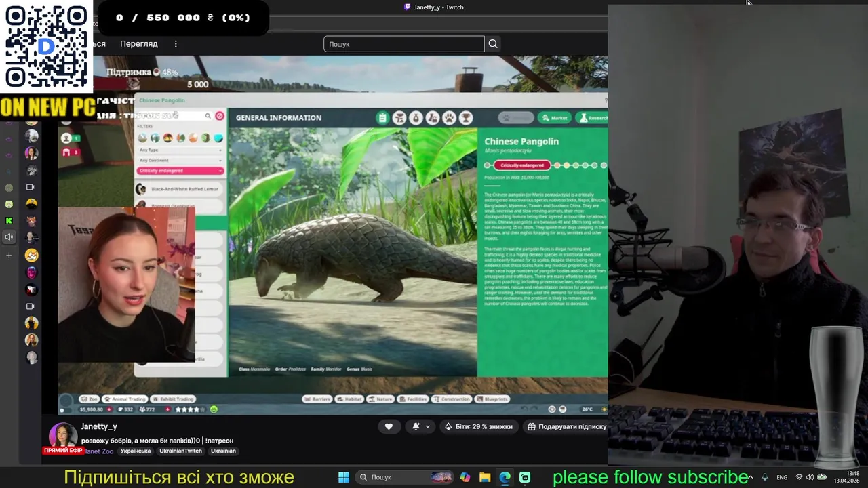Select the first biome filter icon
Screen dimensions: 868x488
point(142,138)
